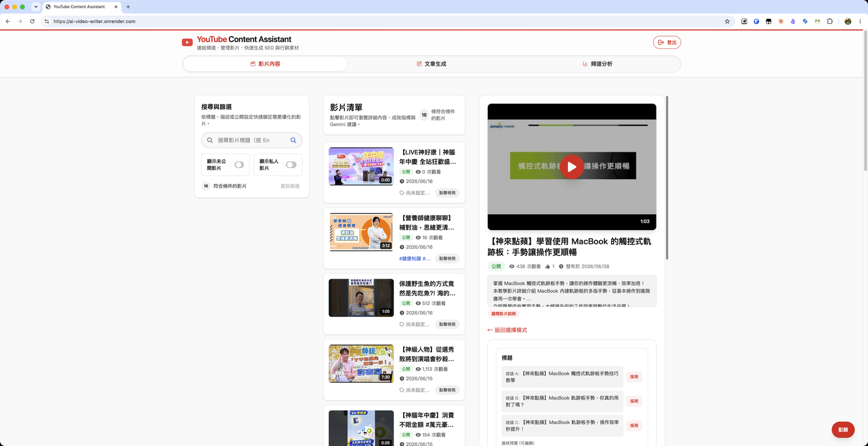Screen dimensions: 868x446
Task: Close the YouTube Content Assistant tab
Action: click(x=116, y=7)
